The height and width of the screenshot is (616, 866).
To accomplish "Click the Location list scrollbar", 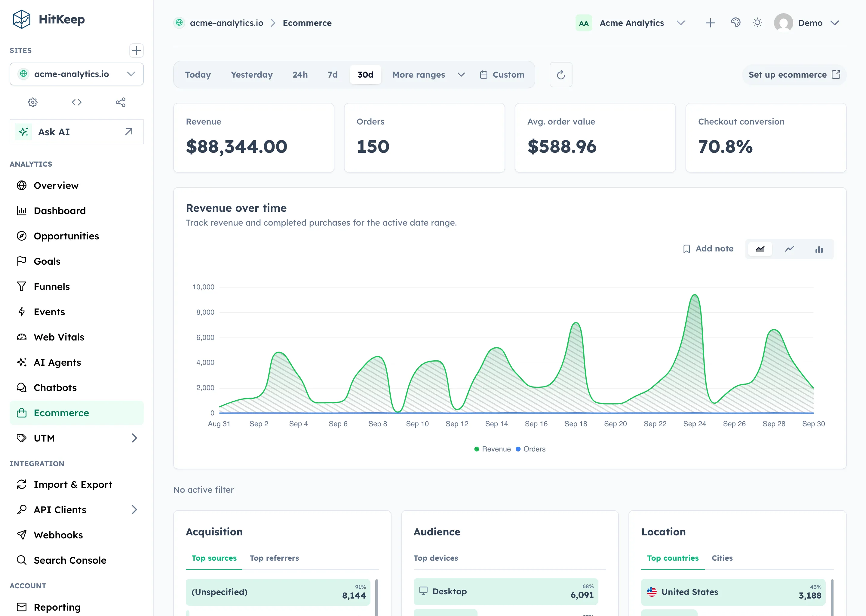I will [x=832, y=597].
